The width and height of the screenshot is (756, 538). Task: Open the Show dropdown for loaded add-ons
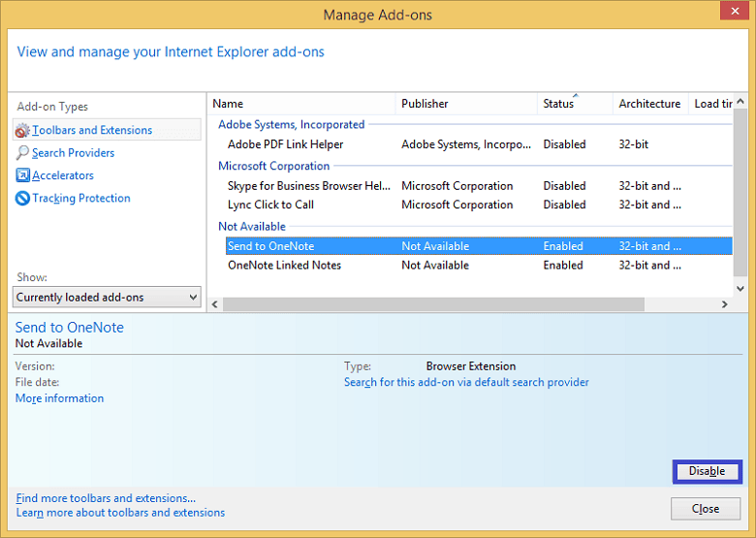(107, 297)
